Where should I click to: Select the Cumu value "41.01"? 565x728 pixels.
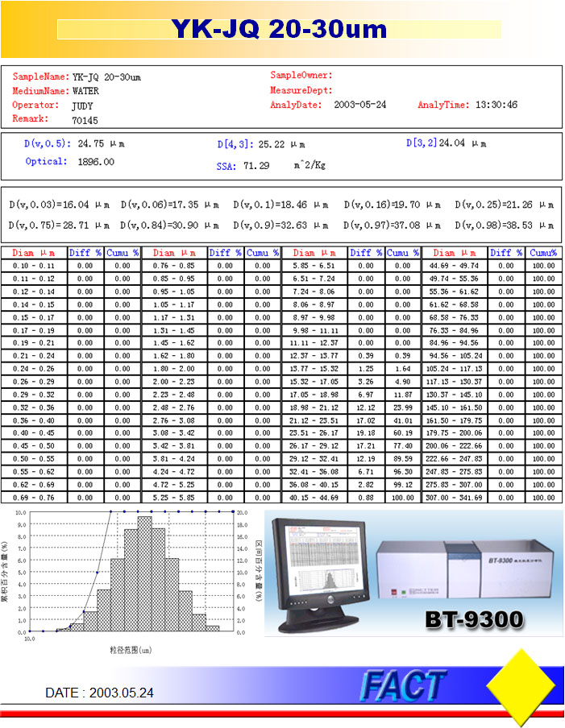(403, 420)
